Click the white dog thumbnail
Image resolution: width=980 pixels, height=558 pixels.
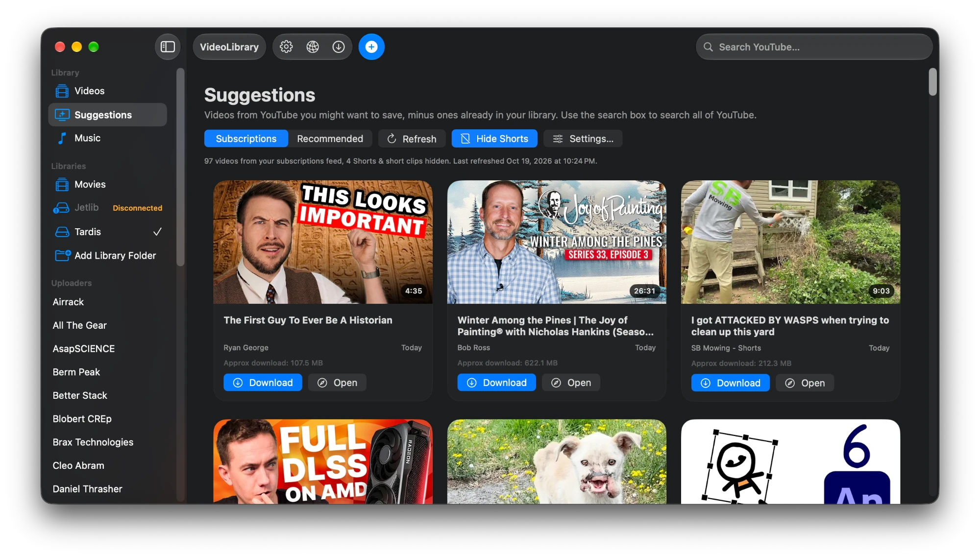557,461
